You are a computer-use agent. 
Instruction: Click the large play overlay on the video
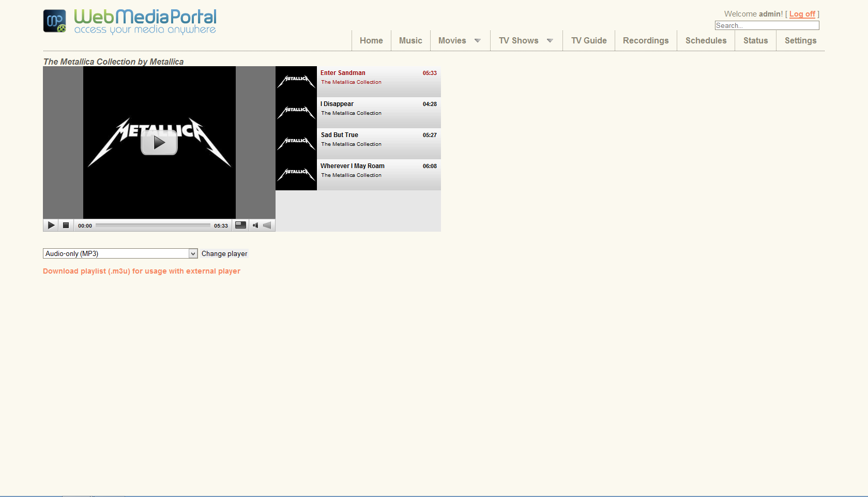159,142
